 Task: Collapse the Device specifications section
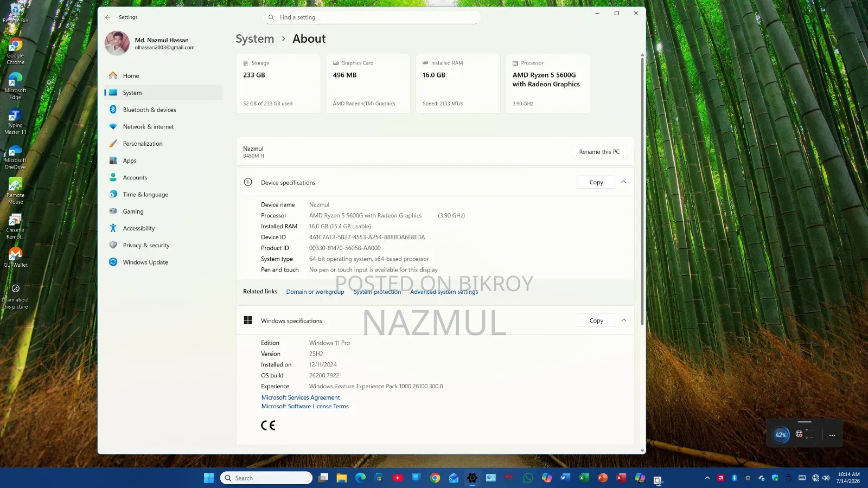coord(624,182)
